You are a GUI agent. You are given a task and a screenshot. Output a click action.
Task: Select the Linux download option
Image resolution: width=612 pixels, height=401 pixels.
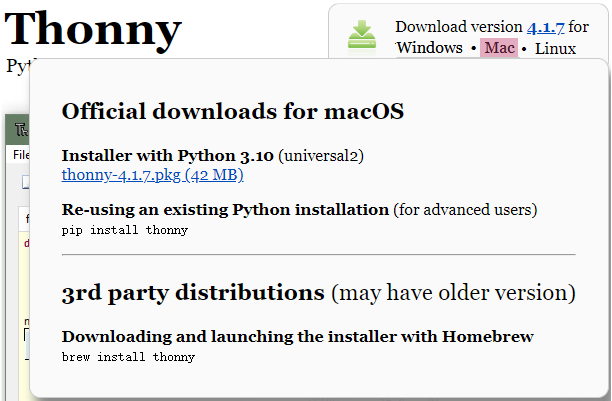555,49
